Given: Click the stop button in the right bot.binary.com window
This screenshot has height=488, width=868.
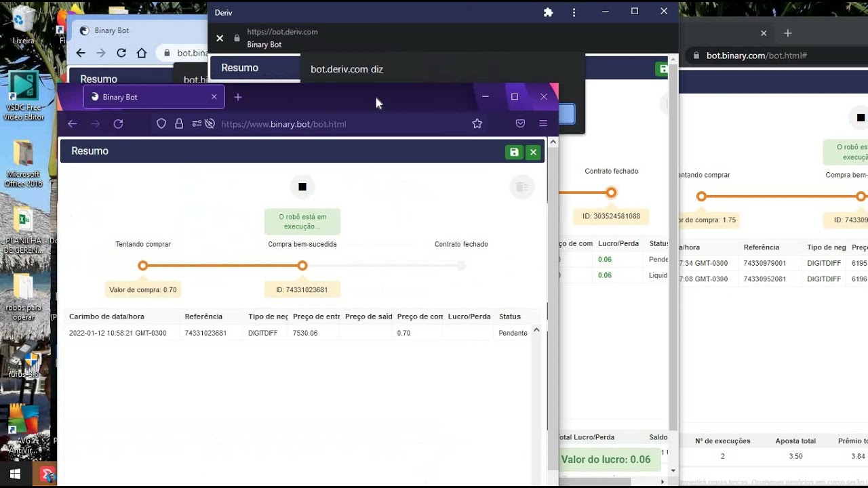Looking at the screenshot, I should (861, 117).
